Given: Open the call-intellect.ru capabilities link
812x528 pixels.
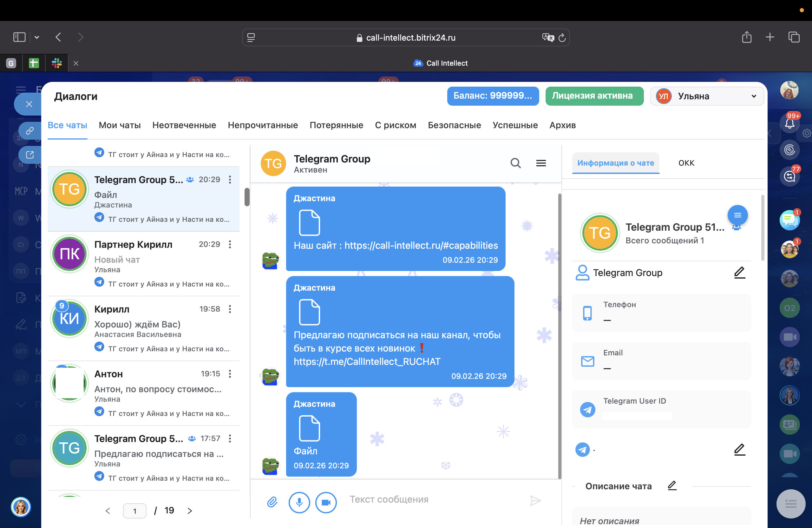Looking at the screenshot, I should [x=421, y=245].
